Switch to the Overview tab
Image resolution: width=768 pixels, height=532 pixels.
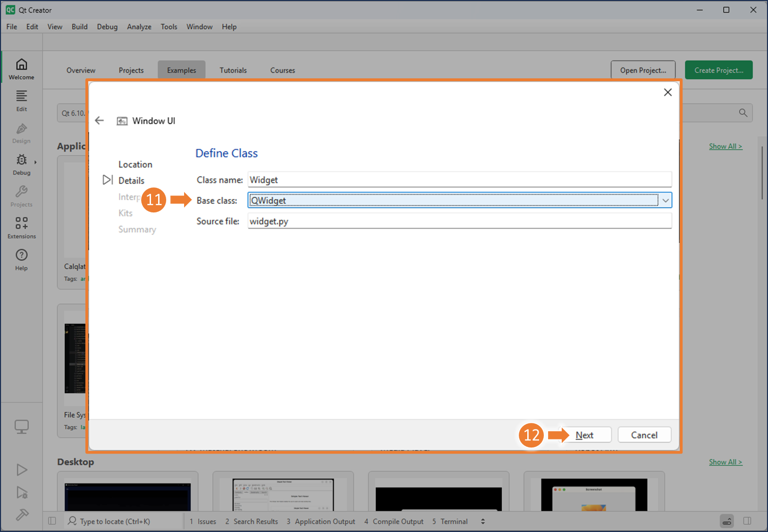81,70
